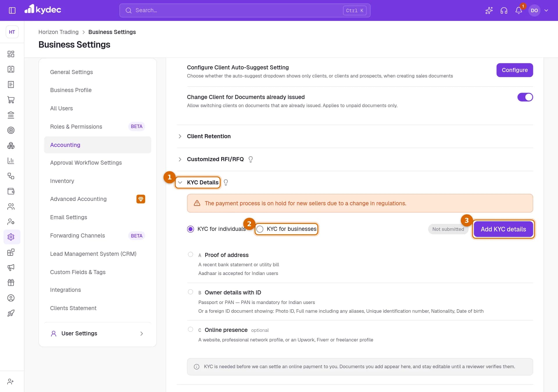Click Add KYC details button
Image resolution: width=558 pixels, height=392 pixels.
pyautogui.click(x=503, y=229)
